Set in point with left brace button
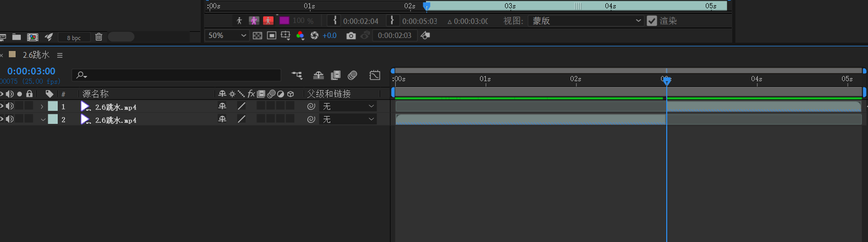This screenshot has height=242, width=868. pos(335,20)
